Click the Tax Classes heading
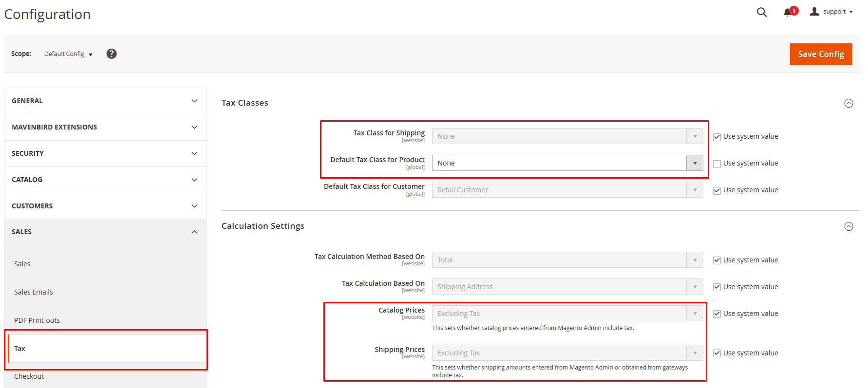This screenshot has width=868, height=388. [x=245, y=103]
